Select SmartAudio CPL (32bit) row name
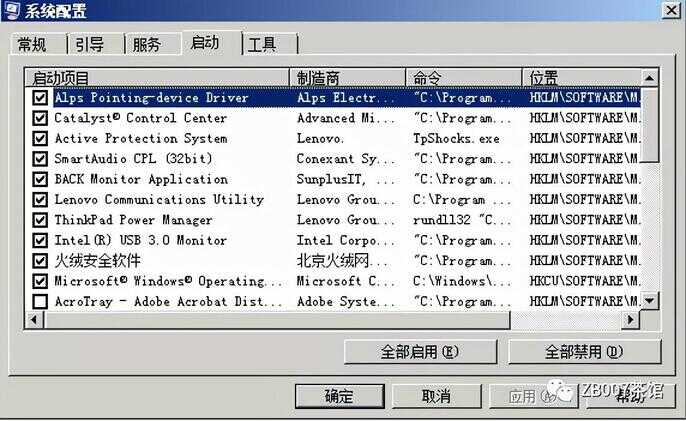The height and width of the screenshot is (421, 686). point(133,158)
